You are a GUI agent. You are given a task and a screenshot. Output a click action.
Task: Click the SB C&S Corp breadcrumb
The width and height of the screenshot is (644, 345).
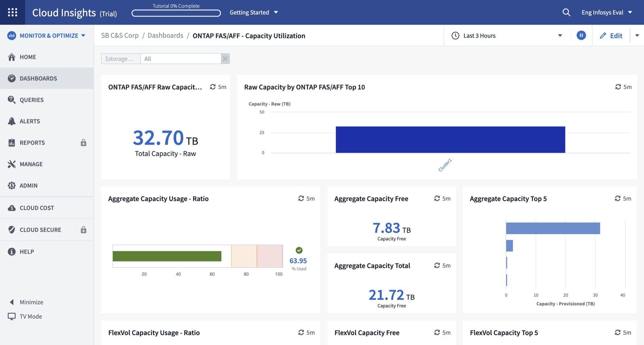click(x=120, y=35)
